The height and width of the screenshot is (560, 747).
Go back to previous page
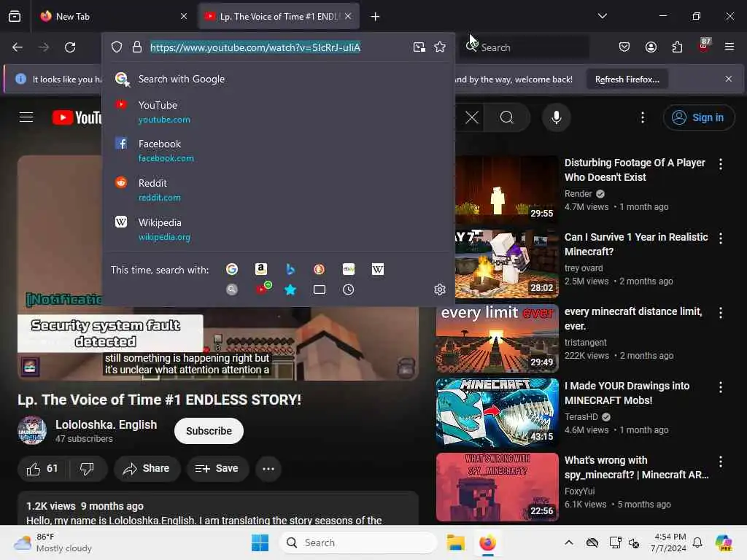(x=18, y=47)
